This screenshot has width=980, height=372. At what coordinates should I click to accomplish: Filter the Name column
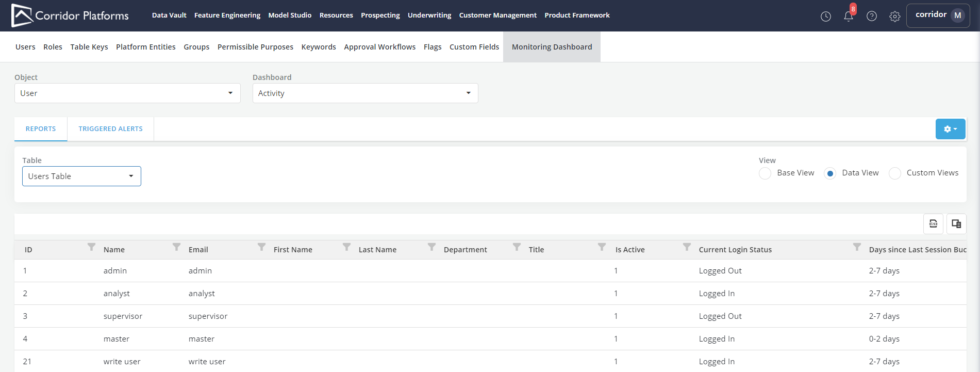coord(176,247)
